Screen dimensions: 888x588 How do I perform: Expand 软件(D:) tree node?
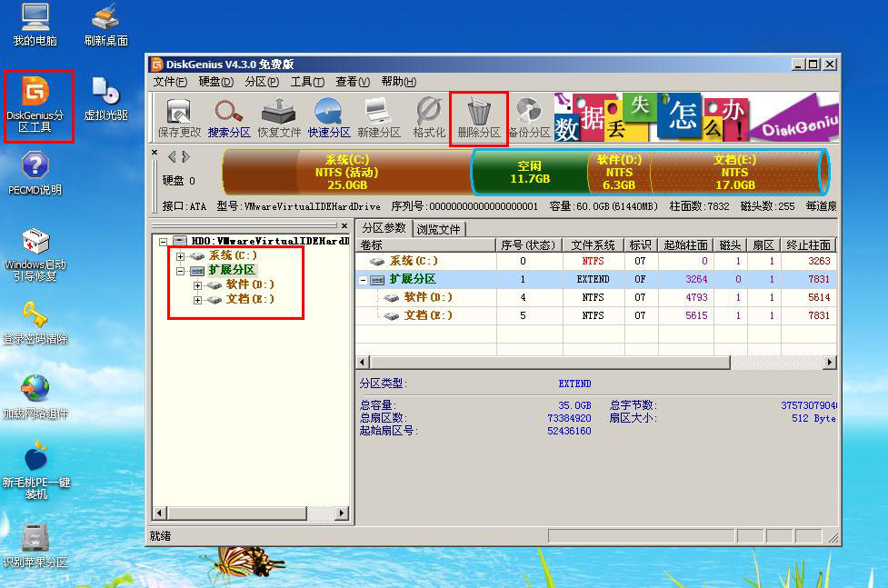(x=197, y=285)
